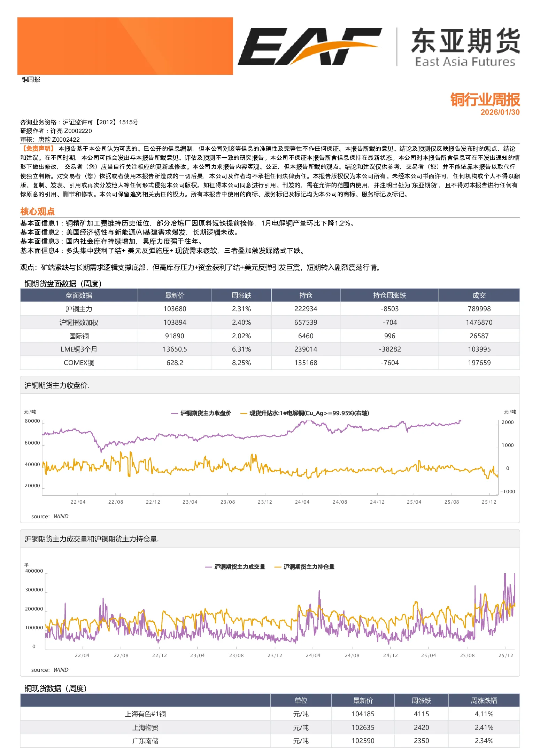Click the 铜周报 label under banner
This screenshot has width=540, height=756.
(31, 80)
